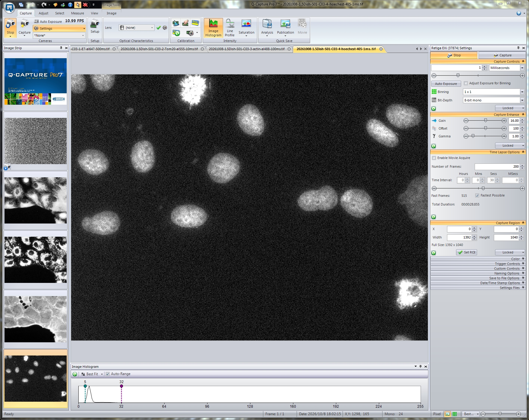Open the View ribbon tab
The height and width of the screenshot is (420, 529).
click(95, 13)
